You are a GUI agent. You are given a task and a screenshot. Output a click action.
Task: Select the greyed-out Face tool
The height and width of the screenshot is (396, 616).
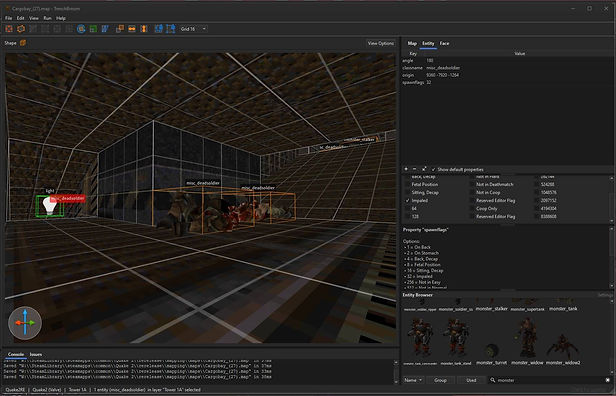tap(69, 29)
